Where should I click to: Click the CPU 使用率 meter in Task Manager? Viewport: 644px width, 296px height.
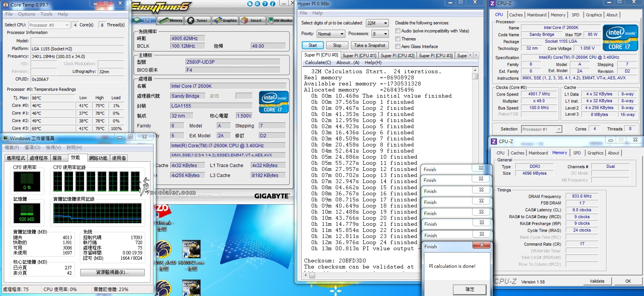click(x=27, y=181)
